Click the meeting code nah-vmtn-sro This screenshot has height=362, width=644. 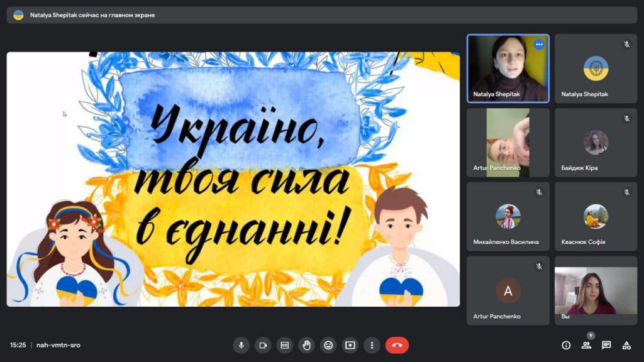click(58, 345)
